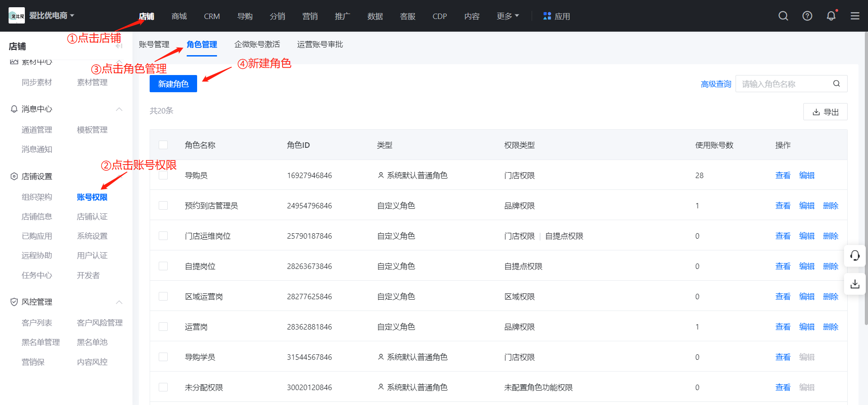This screenshot has height=405, width=868.
Task: Click the search icon in role name field
Action: pyautogui.click(x=837, y=84)
